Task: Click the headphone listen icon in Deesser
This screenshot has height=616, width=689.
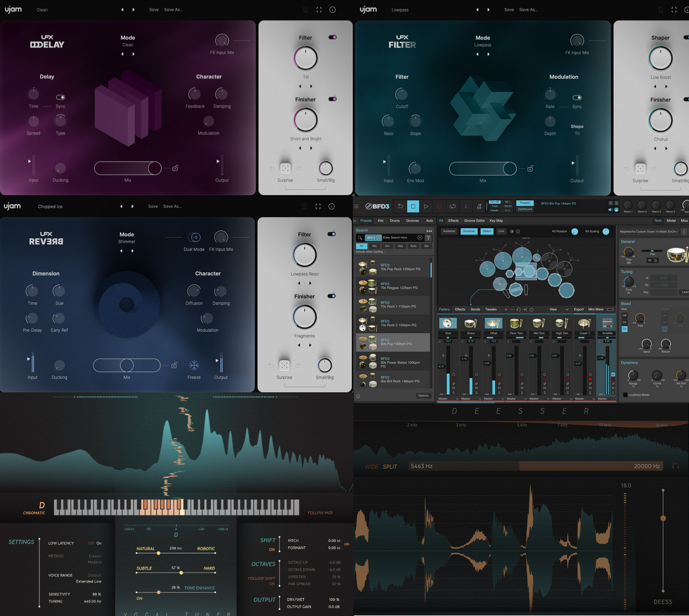Action: 675,466
